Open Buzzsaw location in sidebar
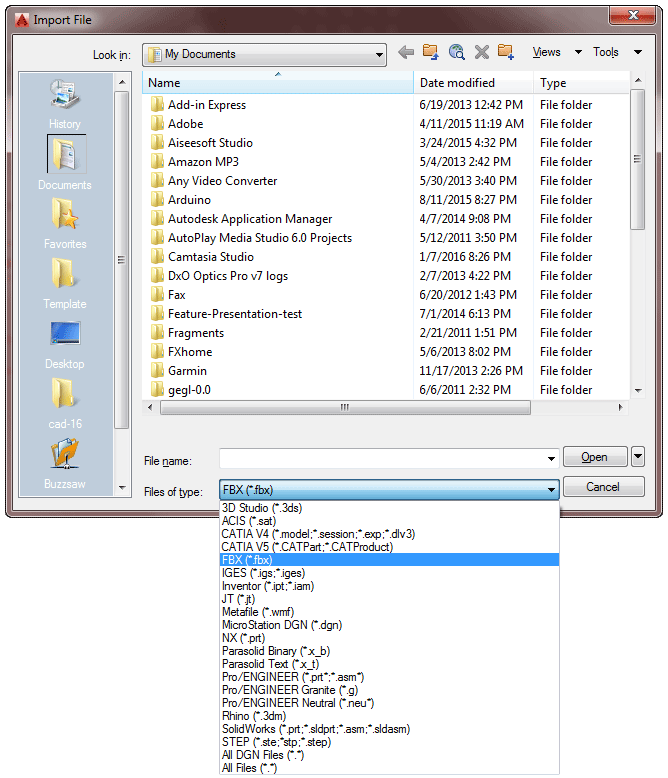 tap(65, 463)
